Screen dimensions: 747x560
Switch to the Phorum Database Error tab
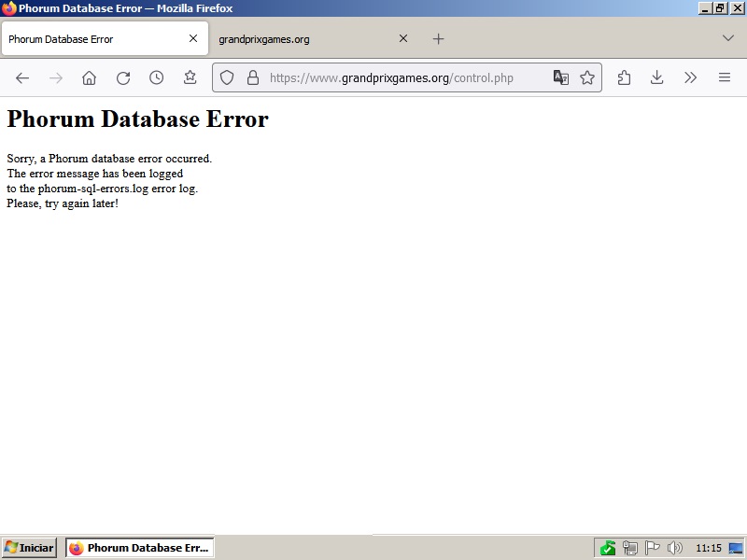[105, 38]
